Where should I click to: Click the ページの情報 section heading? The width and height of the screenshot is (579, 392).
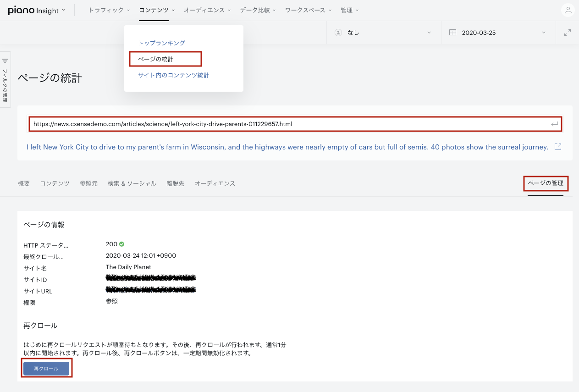click(x=44, y=225)
